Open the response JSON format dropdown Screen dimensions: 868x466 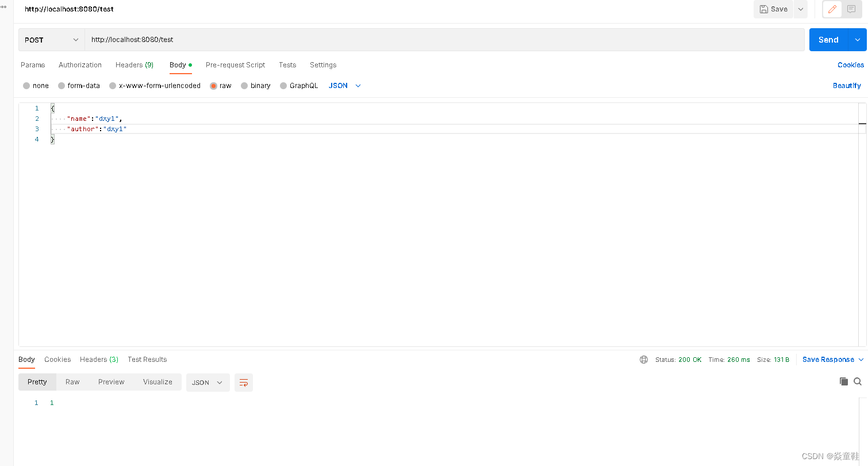click(208, 383)
